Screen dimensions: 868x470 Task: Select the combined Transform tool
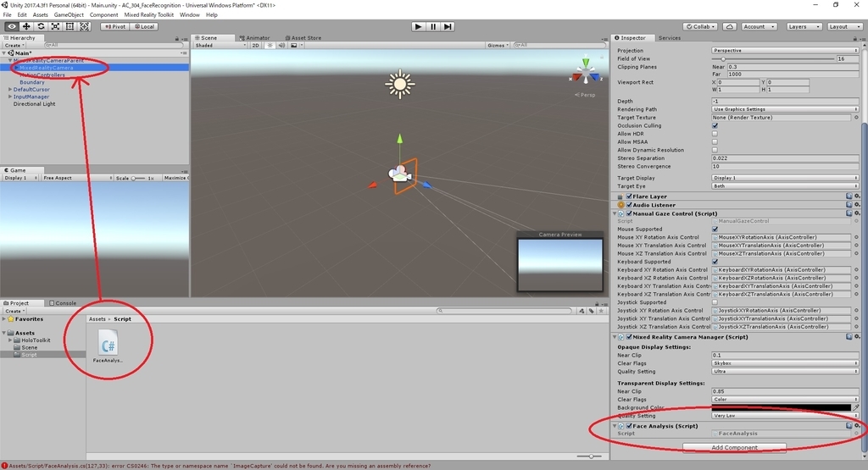84,26
